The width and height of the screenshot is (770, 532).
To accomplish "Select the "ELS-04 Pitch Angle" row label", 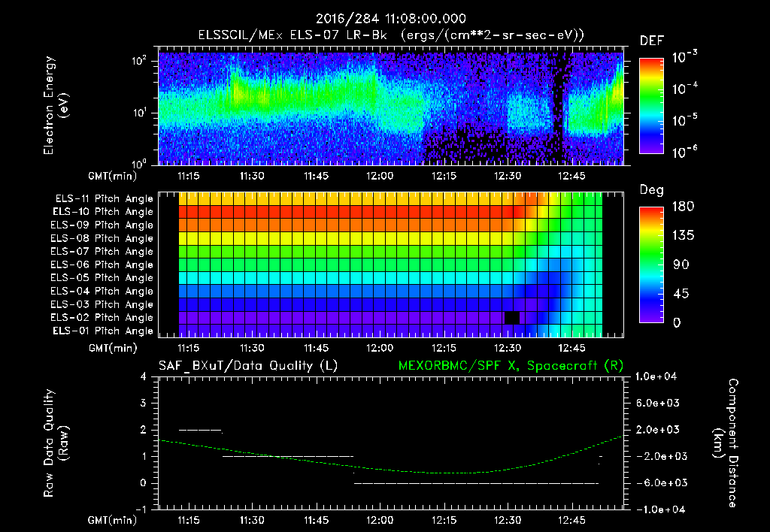I will pos(102,291).
